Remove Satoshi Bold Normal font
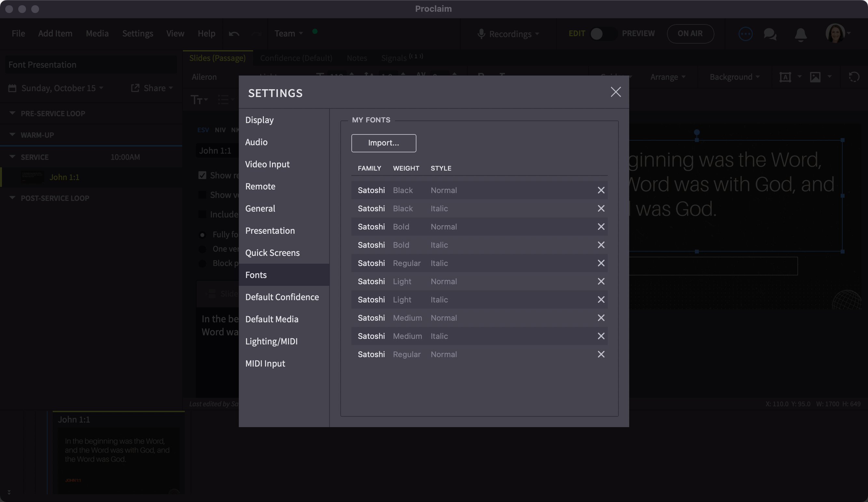Viewport: 868px width, 502px height. [x=601, y=227]
